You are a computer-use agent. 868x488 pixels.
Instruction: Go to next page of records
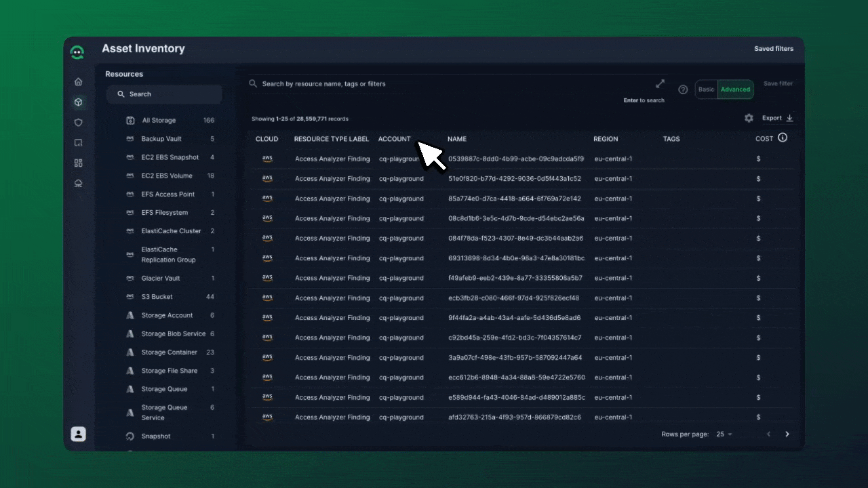pyautogui.click(x=787, y=434)
